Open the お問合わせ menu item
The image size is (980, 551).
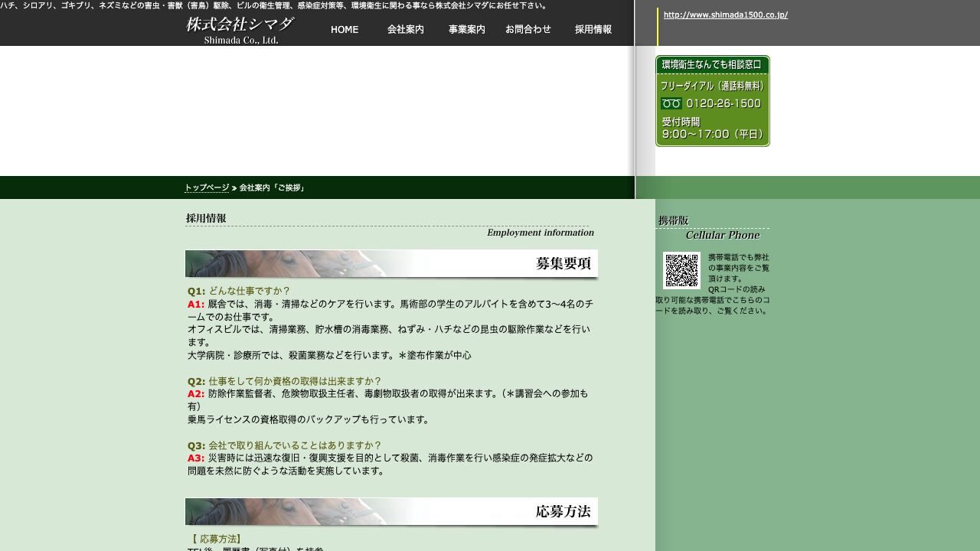tap(528, 30)
